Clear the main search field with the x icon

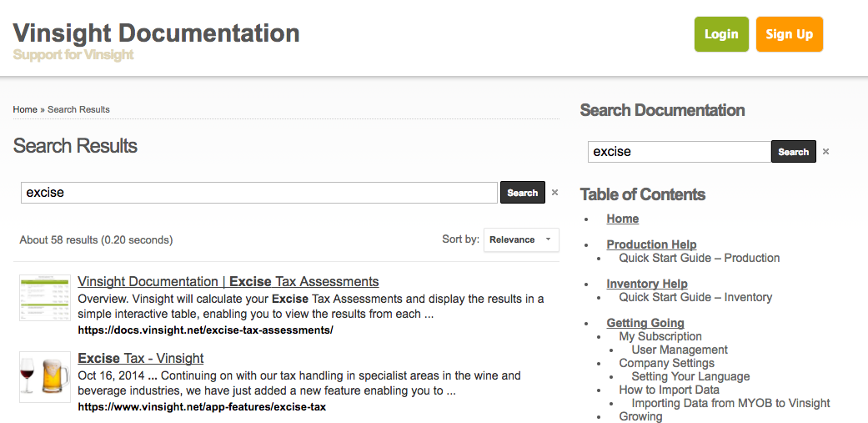click(554, 193)
